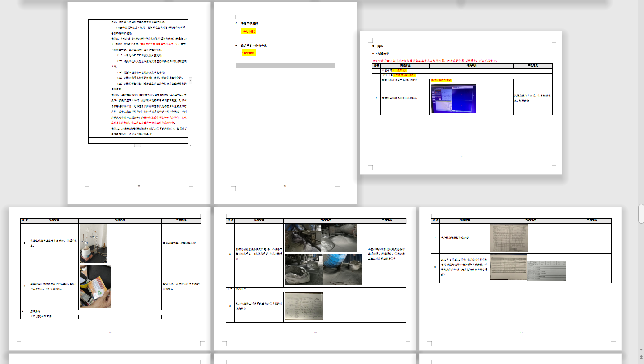Viewport: 644px width, 364px height.
Task: Click the scroll down arrow on the vertical scrollbar
Action: point(641,349)
